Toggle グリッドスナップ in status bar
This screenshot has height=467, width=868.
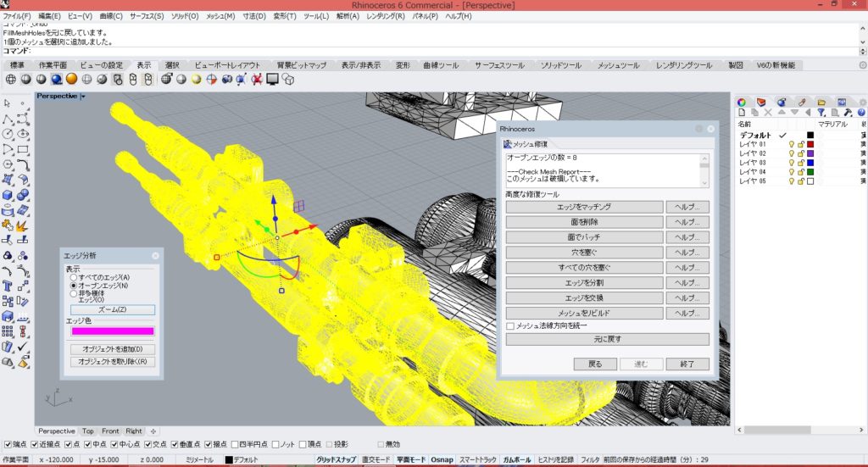[x=336, y=460]
